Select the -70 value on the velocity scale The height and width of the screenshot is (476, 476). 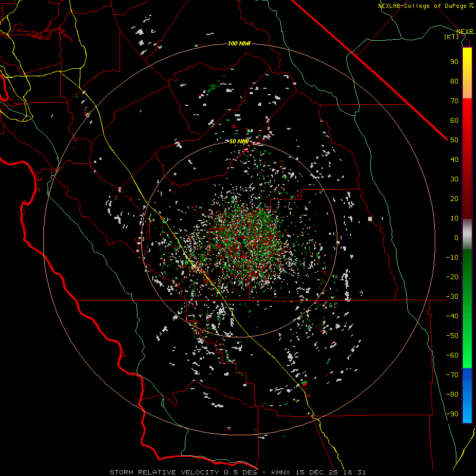[x=452, y=375]
